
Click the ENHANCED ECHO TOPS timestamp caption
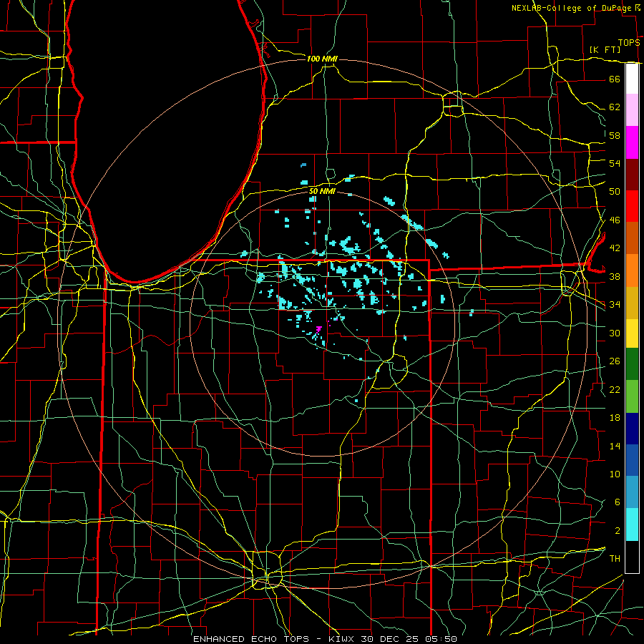(x=325, y=639)
